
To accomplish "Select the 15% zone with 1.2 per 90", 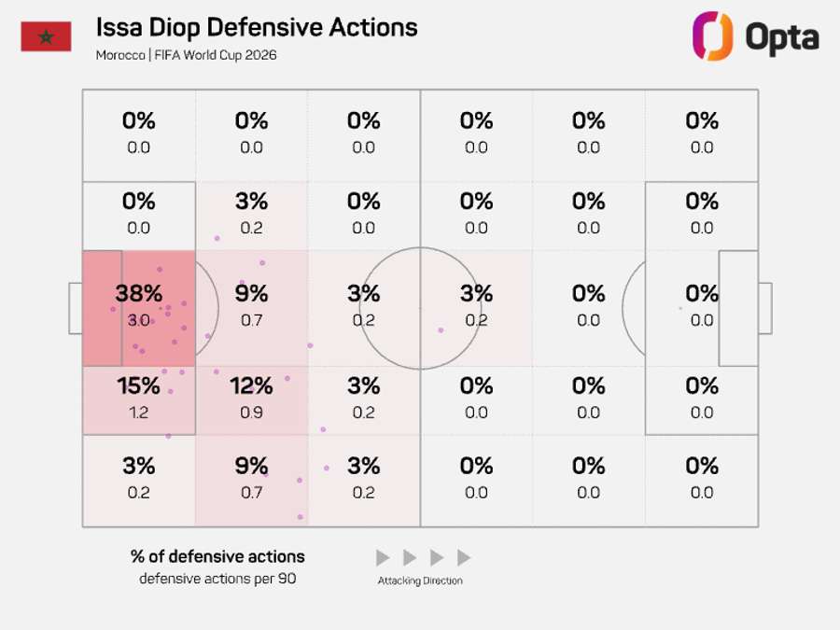I will tap(139, 400).
